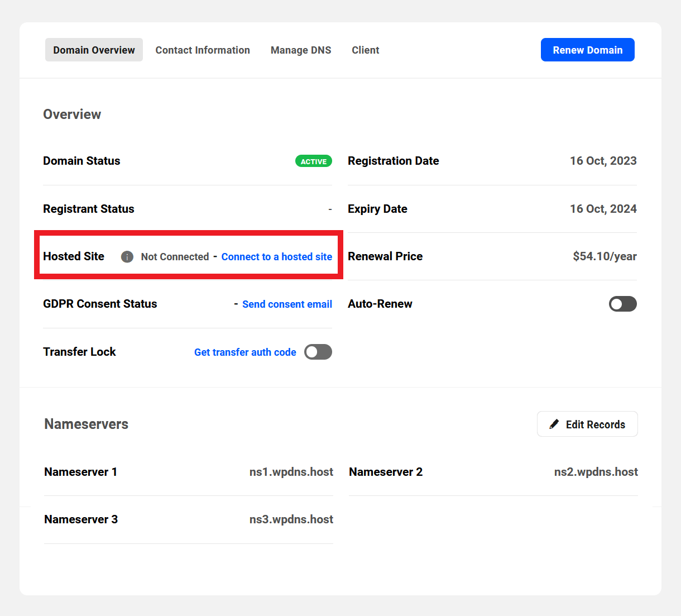Click the Registrant Status label
The width and height of the screenshot is (681, 616).
click(89, 209)
